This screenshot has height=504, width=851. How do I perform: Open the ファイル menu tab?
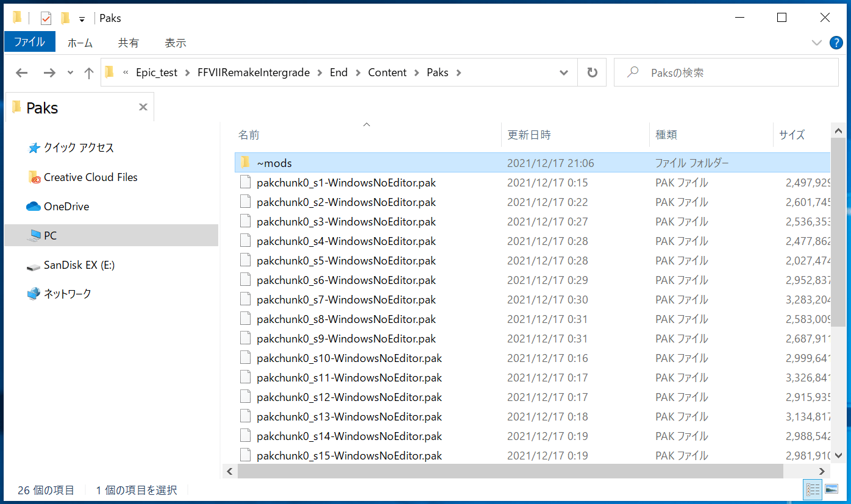pos(29,42)
